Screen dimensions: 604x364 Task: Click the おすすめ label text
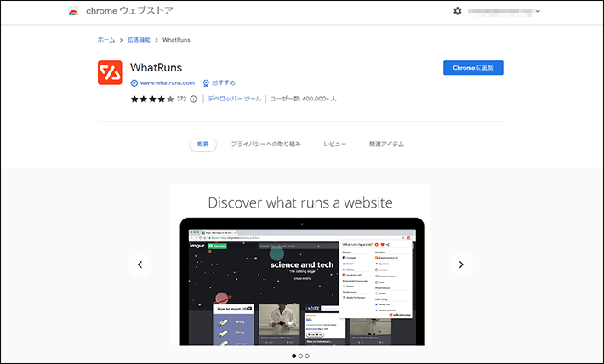(x=224, y=82)
